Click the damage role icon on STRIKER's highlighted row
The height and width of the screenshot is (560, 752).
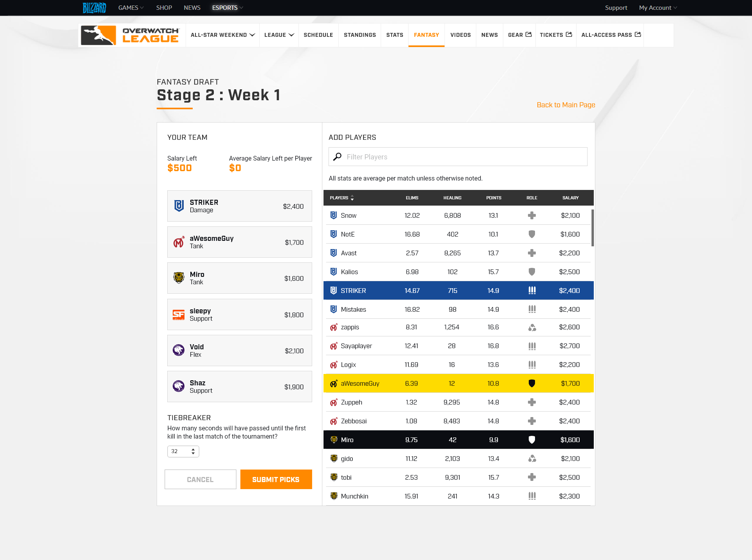531,291
